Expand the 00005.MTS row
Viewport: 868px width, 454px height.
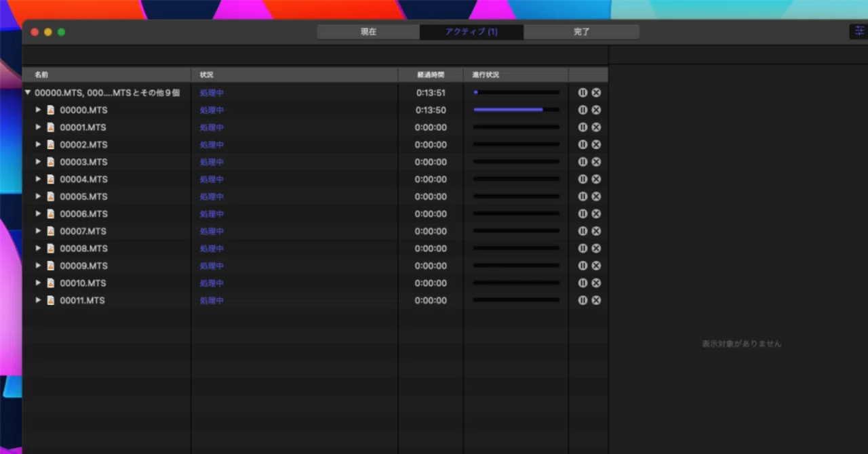39,197
